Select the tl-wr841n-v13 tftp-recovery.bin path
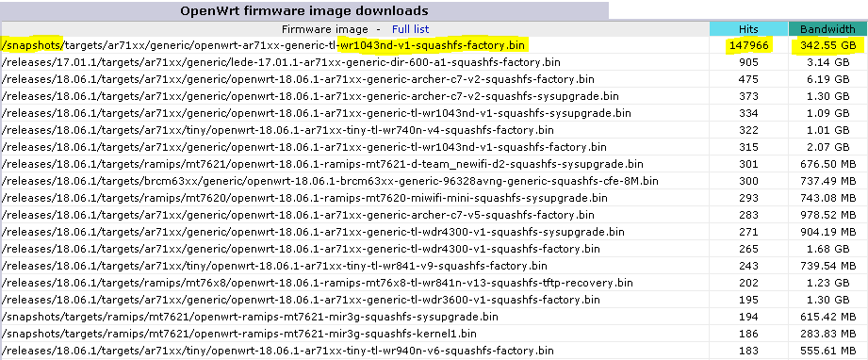Screen dimensions: 868x360 [x=318, y=283]
